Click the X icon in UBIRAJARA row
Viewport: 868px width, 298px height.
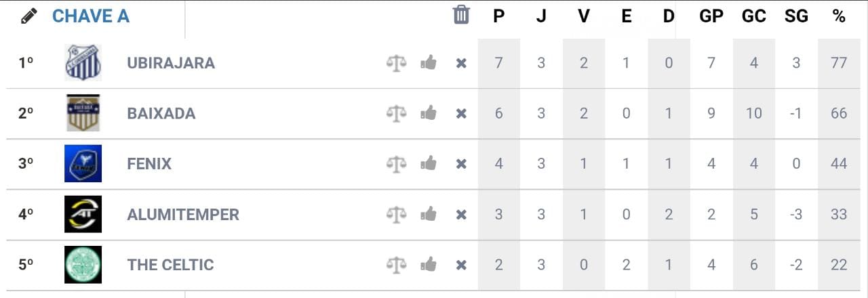(461, 63)
